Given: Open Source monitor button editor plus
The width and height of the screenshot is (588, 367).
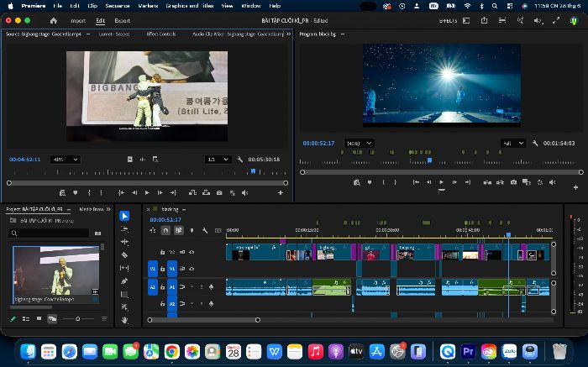Looking at the screenshot, I should tap(280, 192).
